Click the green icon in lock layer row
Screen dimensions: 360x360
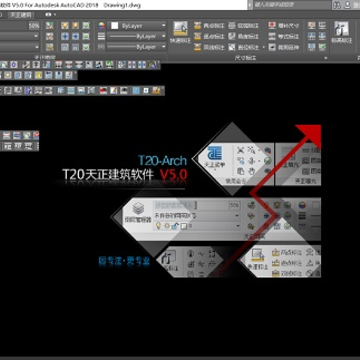tap(86, 47)
